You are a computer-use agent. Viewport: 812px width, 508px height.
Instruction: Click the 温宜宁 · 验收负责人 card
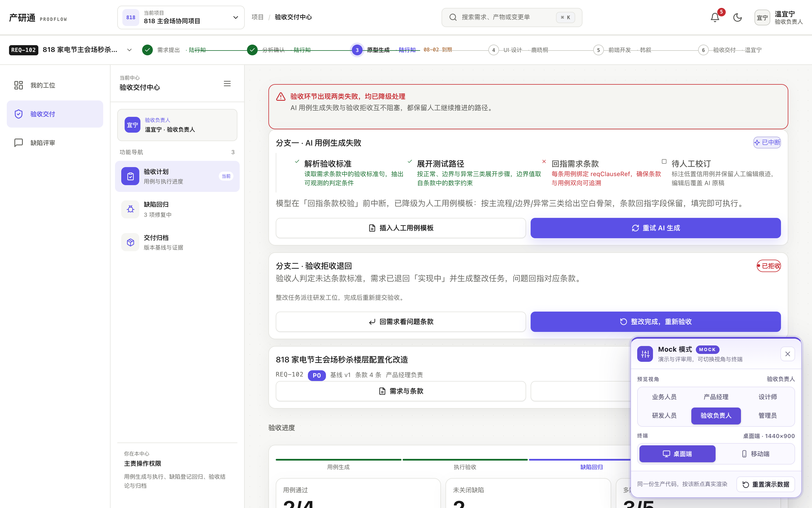[x=177, y=125]
